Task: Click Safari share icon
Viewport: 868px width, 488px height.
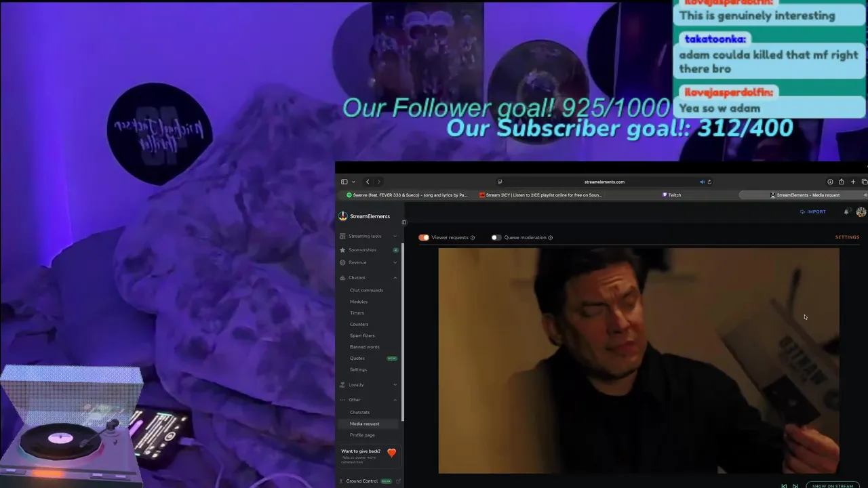Action: tap(842, 182)
